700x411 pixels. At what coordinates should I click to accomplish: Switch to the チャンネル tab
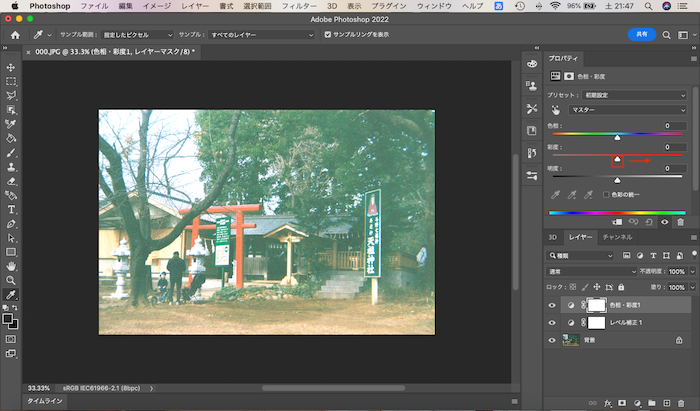(x=617, y=237)
